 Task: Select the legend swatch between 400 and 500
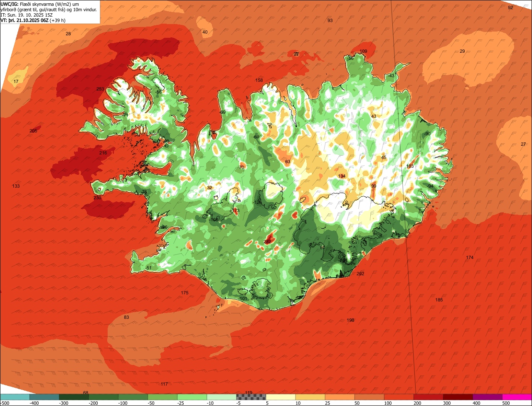pyautogui.click(x=488, y=397)
